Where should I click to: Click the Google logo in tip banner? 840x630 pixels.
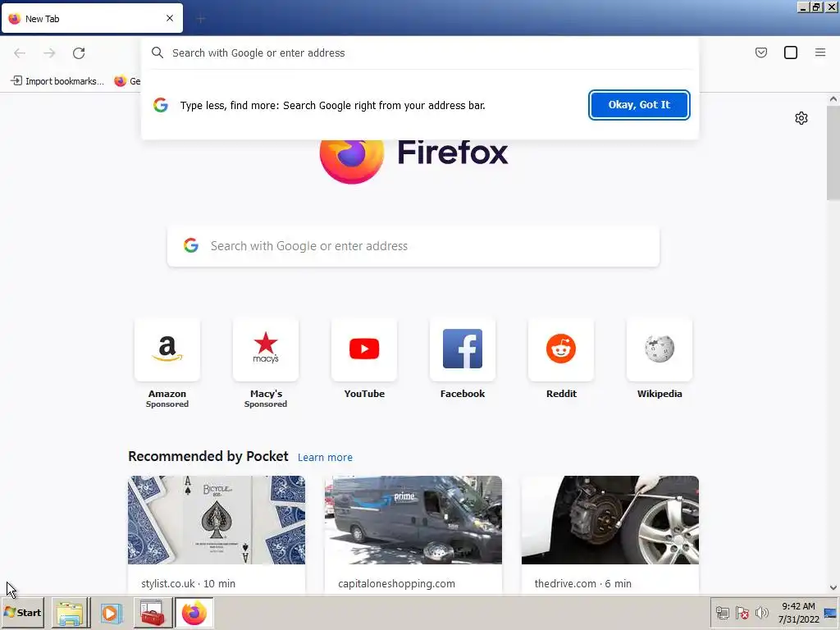(161, 105)
